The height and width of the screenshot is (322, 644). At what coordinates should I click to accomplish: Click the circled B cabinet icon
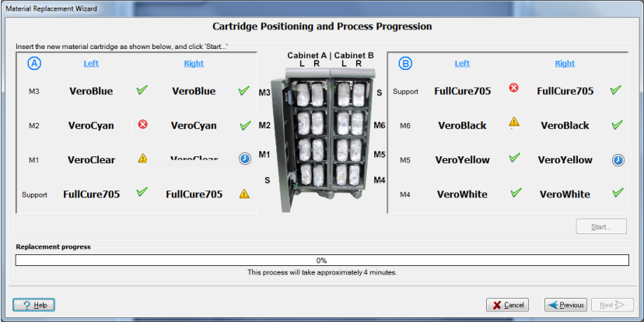tap(405, 63)
